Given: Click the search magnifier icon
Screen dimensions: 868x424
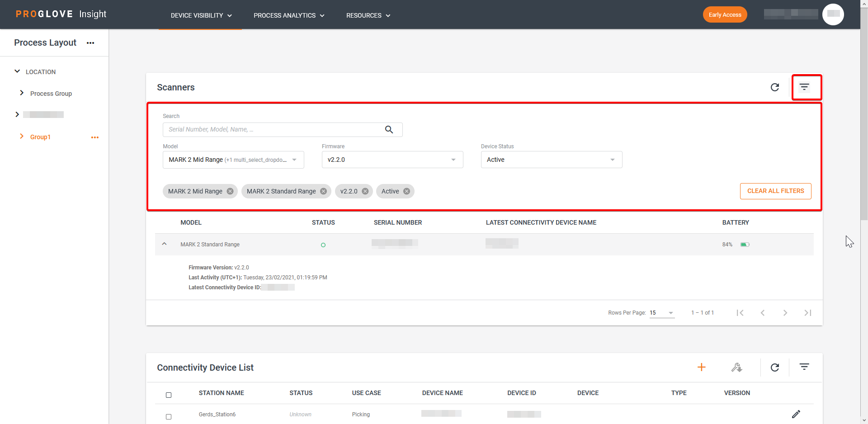Looking at the screenshot, I should coord(389,130).
